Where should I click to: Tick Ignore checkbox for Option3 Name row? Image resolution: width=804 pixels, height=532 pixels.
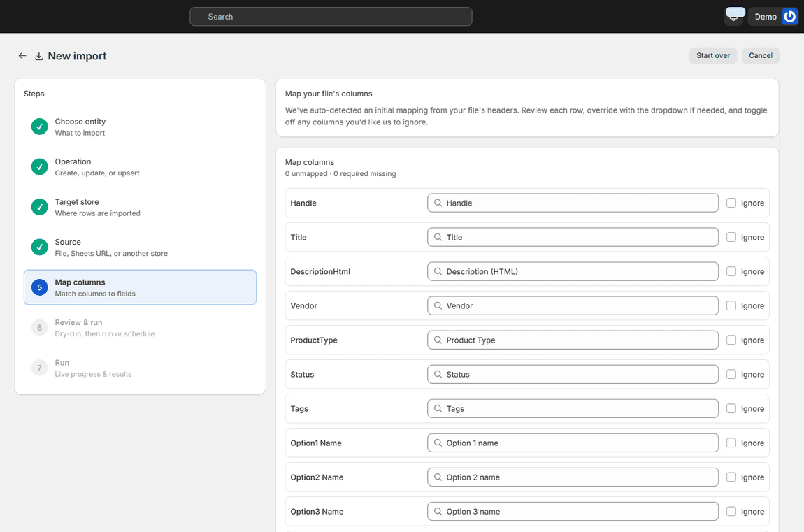point(731,512)
